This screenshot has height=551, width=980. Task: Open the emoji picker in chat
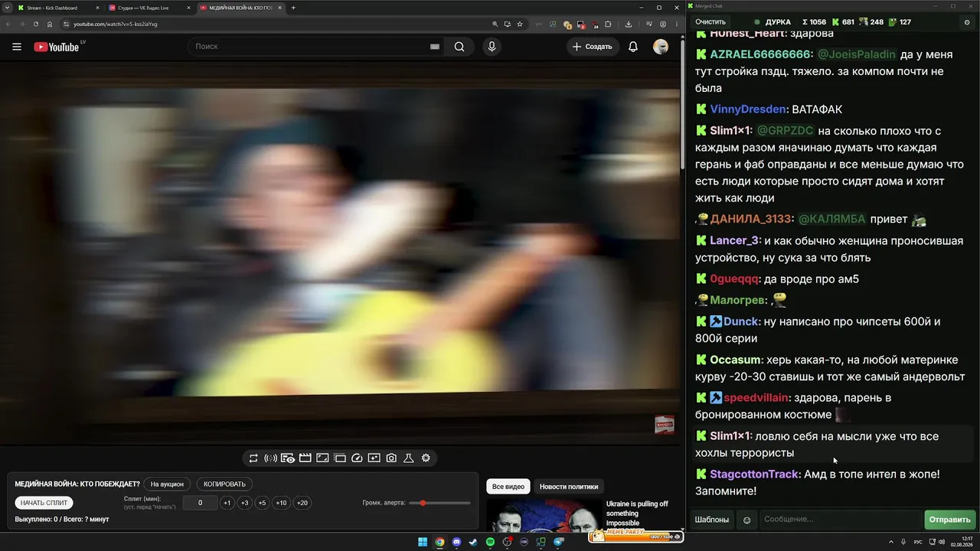[746, 520]
